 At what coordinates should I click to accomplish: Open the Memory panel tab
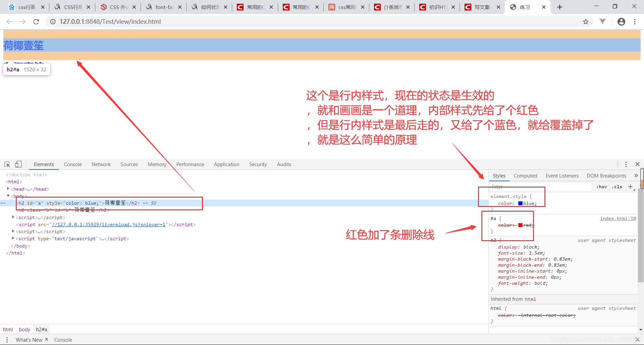tap(157, 164)
